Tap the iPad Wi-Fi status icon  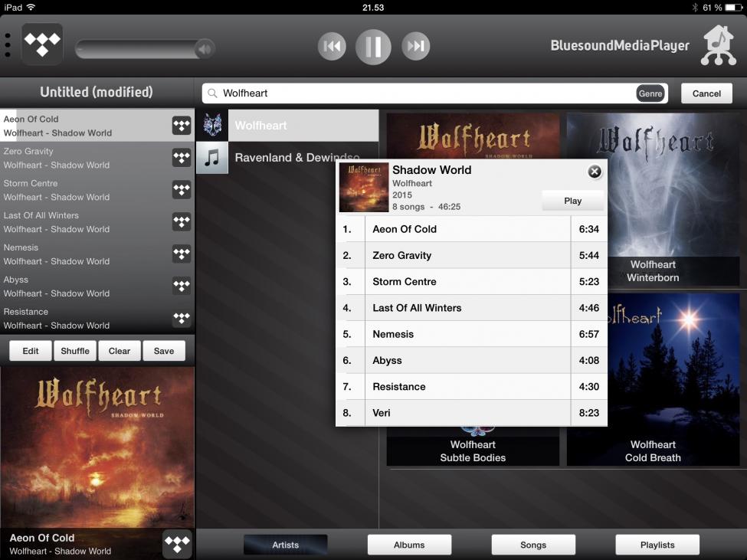31,7
